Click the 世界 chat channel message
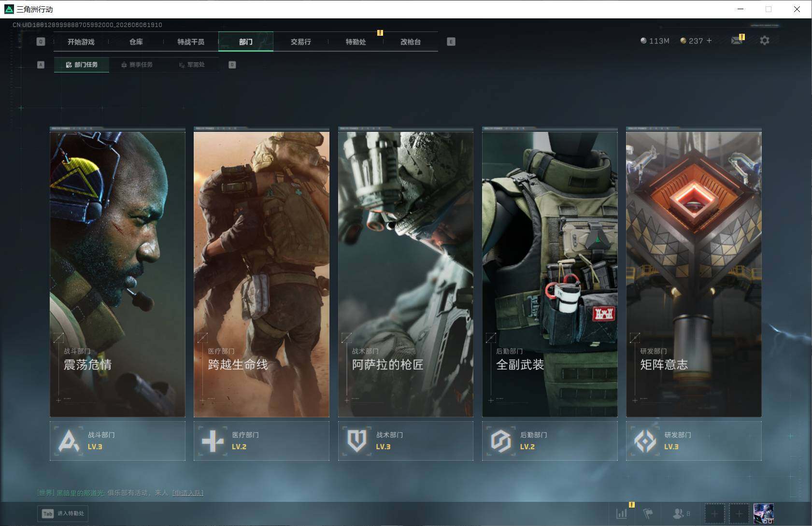This screenshot has width=812, height=526. (x=120, y=493)
